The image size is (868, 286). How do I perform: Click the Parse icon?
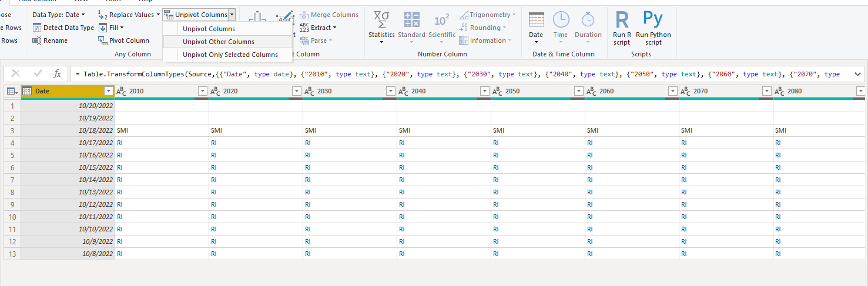(x=304, y=41)
